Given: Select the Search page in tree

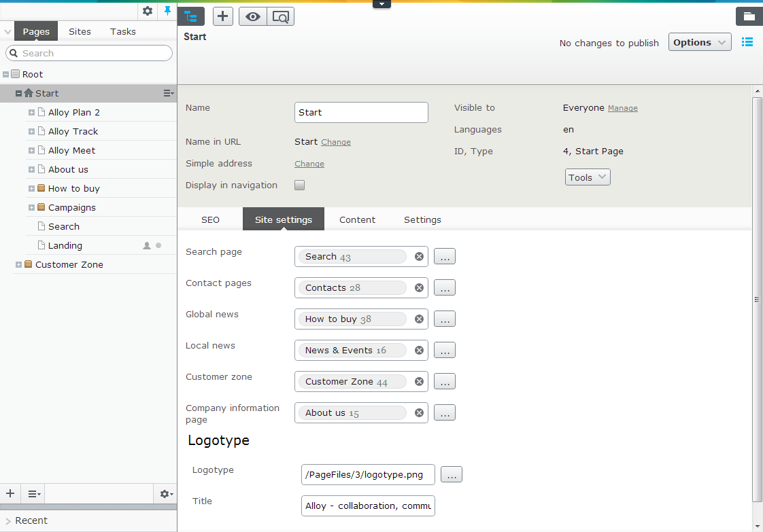Looking at the screenshot, I should pyautogui.click(x=64, y=227).
